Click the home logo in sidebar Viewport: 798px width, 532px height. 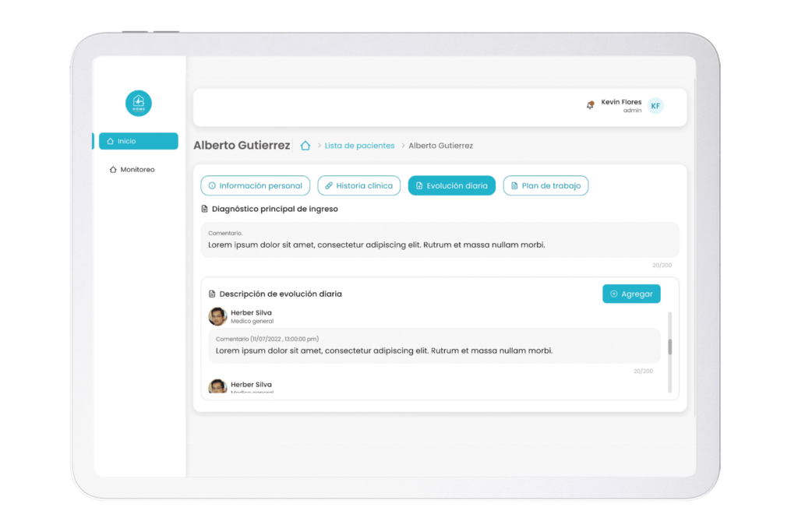pos(139,103)
